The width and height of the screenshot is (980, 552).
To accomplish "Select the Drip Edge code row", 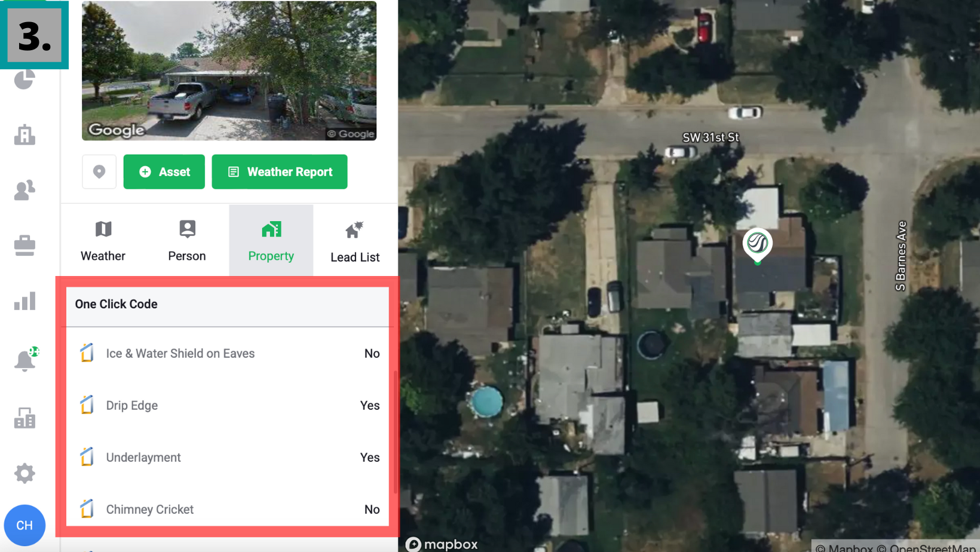I will pos(228,405).
